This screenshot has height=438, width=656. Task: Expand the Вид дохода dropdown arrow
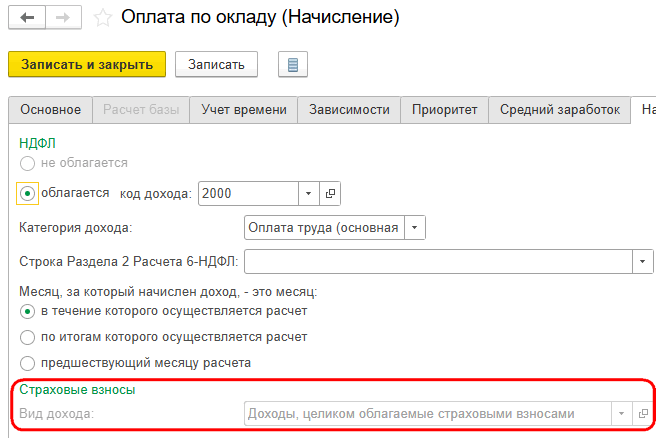[622, 414]
